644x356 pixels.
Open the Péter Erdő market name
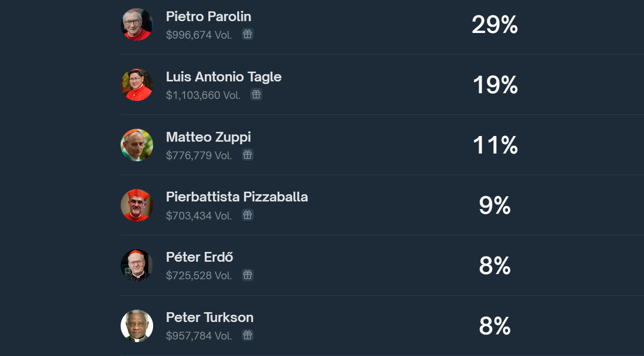[200, 257]
